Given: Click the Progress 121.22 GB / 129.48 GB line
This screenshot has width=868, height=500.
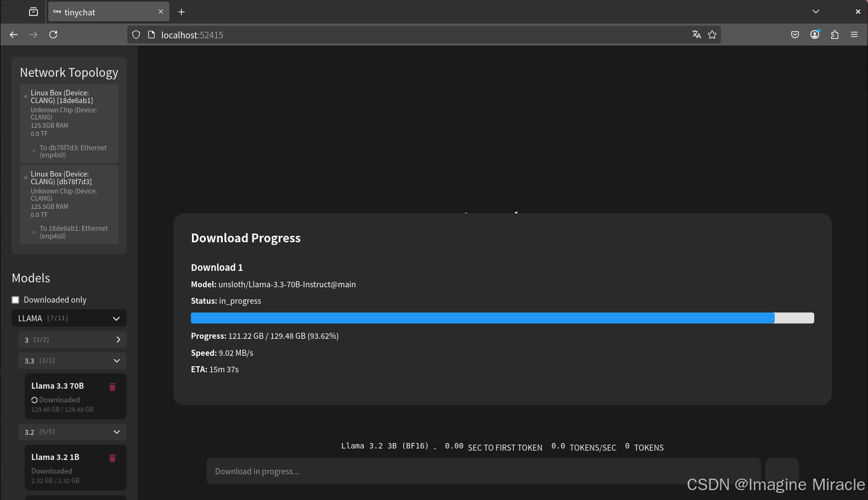Looking at the screenshot, I should [264, 336].
